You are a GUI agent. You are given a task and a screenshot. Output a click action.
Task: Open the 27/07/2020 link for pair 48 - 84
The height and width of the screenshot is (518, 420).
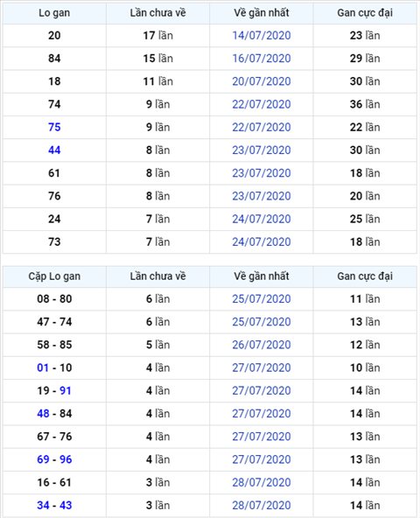(261, 413)
